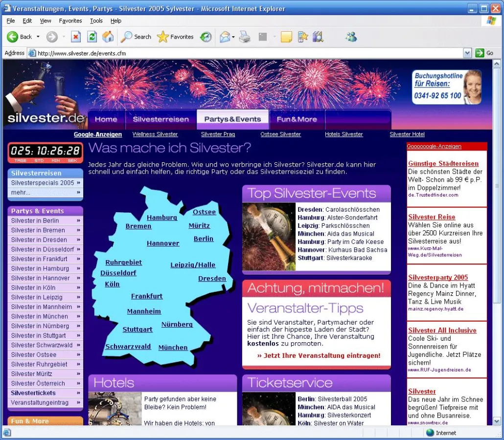504x440 pixels.
Task: Open Silvesterparty 2005 ad link
Action: [438, 277]
